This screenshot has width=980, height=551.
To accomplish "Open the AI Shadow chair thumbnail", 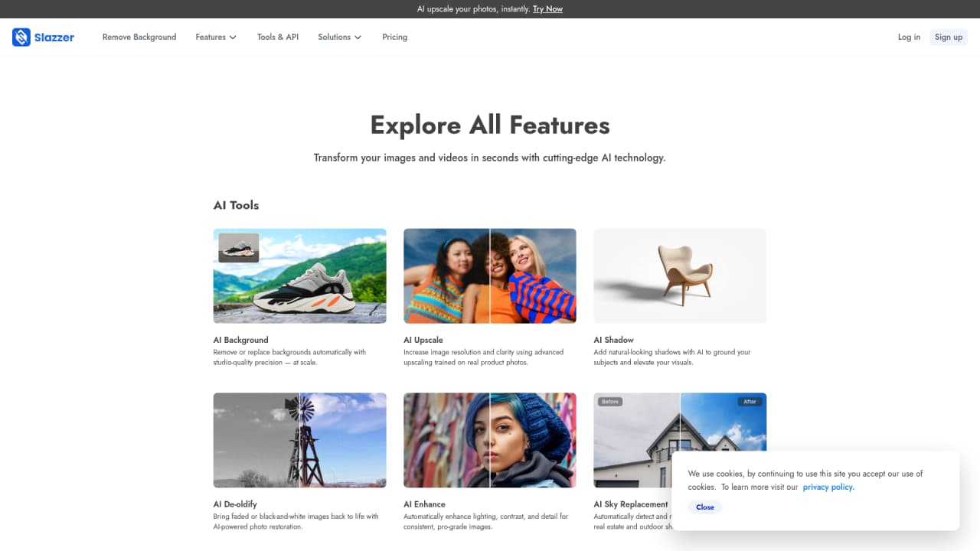I will pyautogui.click(x=680, y=275).
